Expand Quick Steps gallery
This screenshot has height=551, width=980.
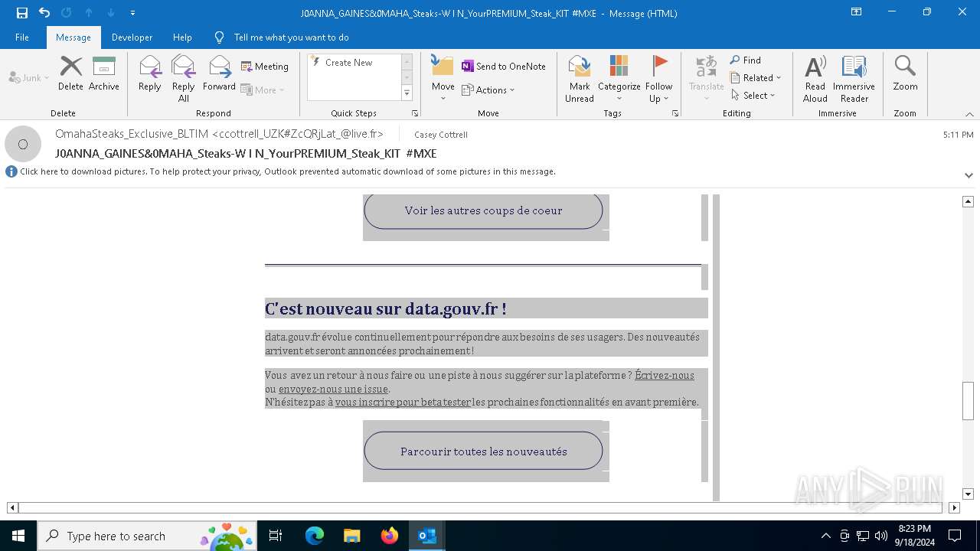407,93
